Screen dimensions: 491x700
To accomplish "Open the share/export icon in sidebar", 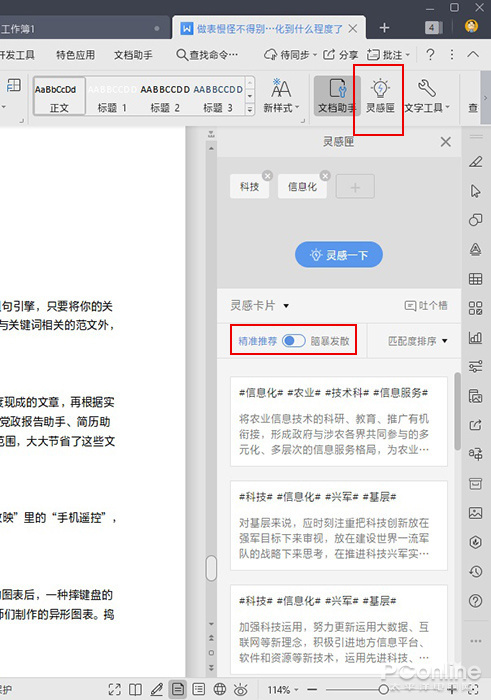I will [475, 425].
